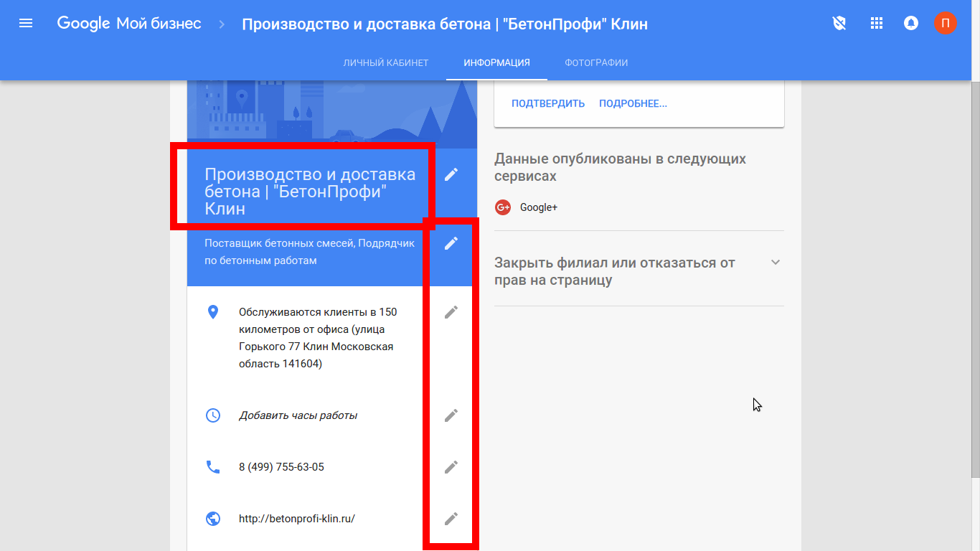
Task: Open the hamburger main menu
Action: (x=26, y=24)
